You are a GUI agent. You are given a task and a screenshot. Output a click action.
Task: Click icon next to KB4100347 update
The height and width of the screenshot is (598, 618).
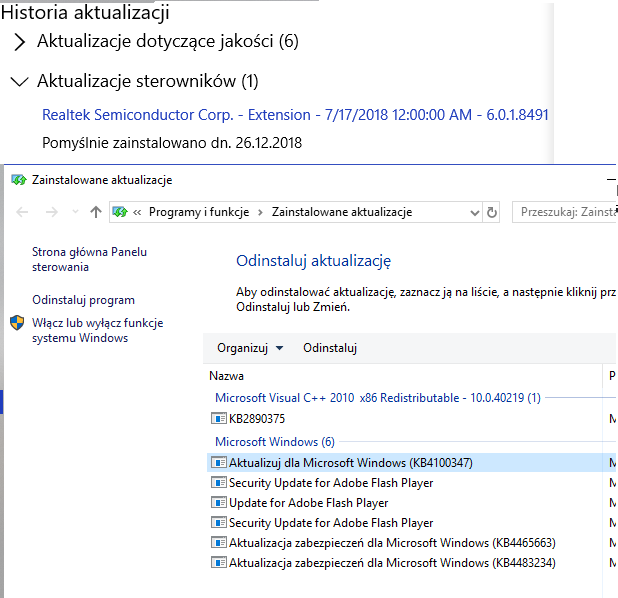tap(219, 462)
